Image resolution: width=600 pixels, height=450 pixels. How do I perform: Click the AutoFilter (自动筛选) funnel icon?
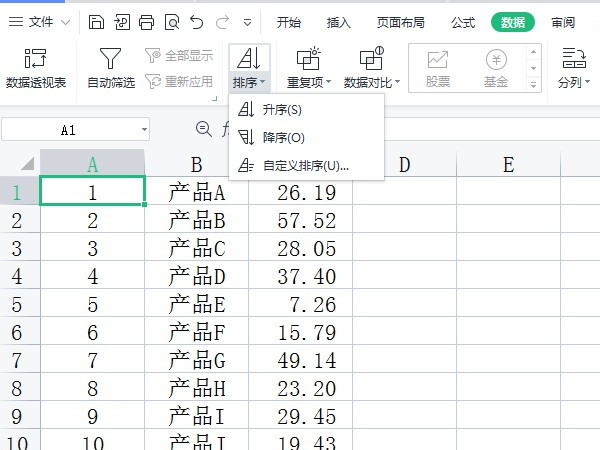pos(110,59)
